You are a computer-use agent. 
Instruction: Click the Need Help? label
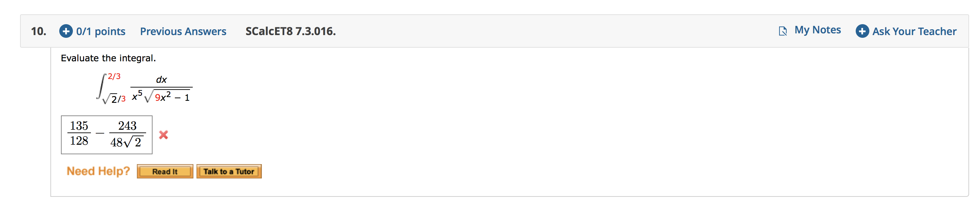click(x=98, y=171)
